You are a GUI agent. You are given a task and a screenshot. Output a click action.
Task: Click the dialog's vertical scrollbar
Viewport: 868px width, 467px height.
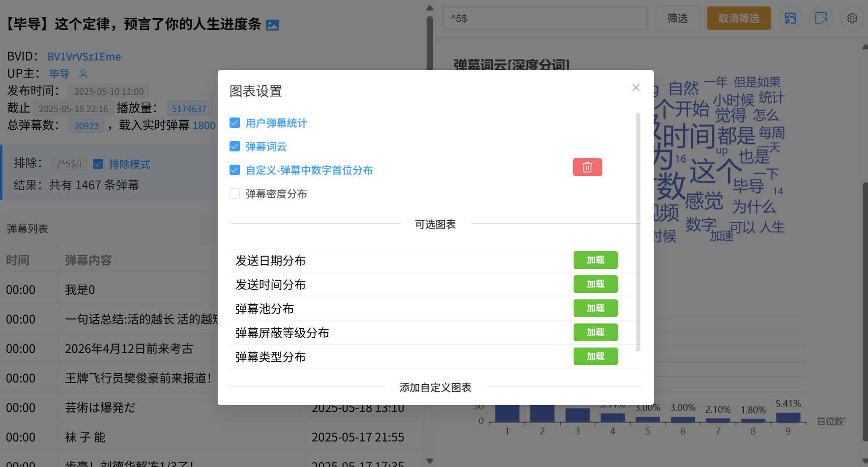click(x=638, y=231)
